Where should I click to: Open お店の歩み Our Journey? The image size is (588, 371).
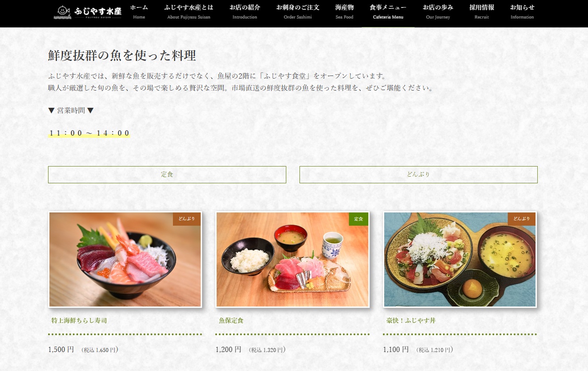[438, 12]
